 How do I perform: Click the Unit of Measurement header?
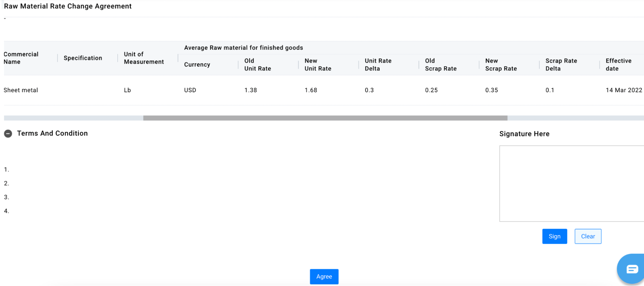tap(144, 58)
